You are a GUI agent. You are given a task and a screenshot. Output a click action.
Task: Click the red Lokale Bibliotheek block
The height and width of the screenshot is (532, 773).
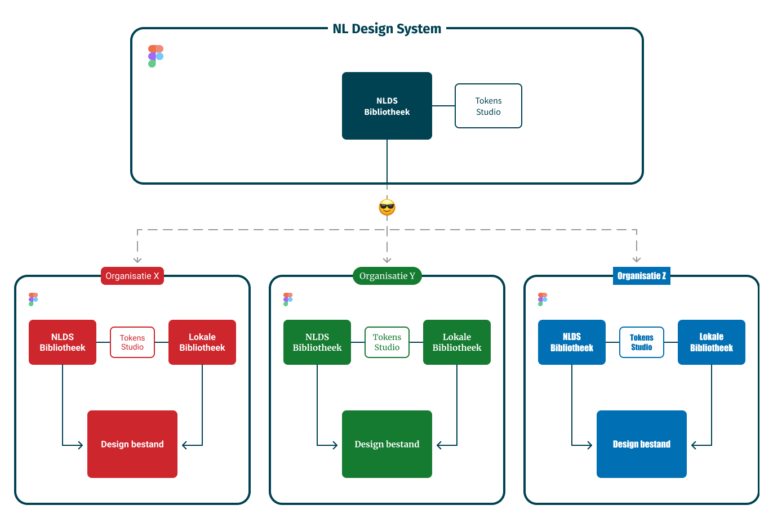(x=202, y=342)
